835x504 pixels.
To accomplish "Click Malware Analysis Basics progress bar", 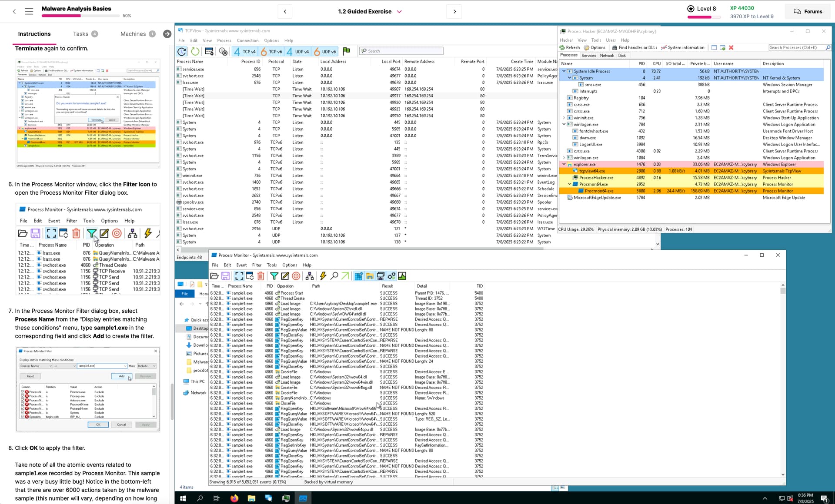I will click(x=80, y=16).
